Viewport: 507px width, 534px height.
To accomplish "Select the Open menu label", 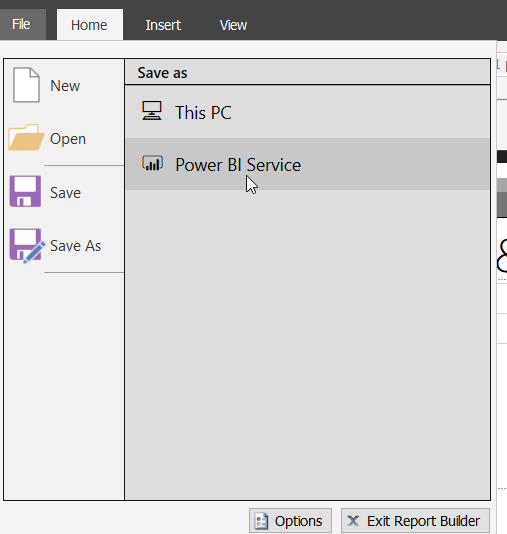I will click(68, 139).
